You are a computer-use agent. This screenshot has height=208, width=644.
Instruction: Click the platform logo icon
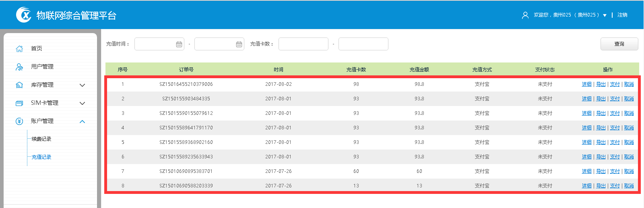[24, 15]
